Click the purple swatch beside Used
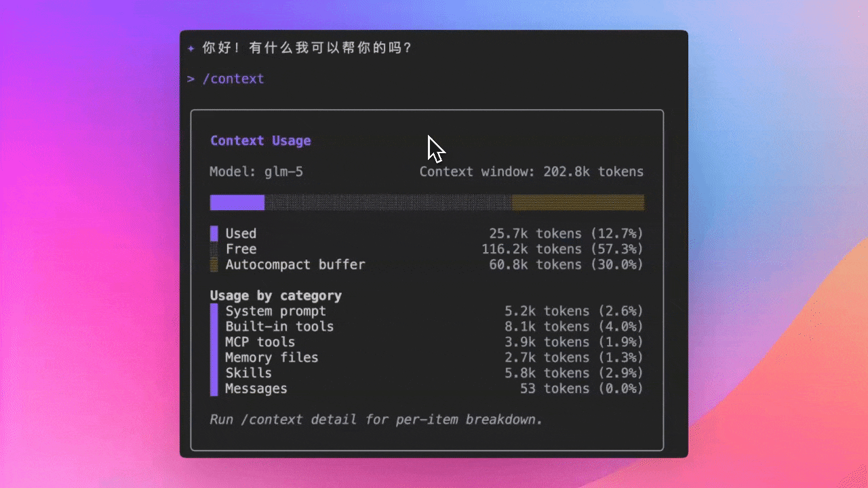Viewport: 868px width, 488px height. (214, 234)
